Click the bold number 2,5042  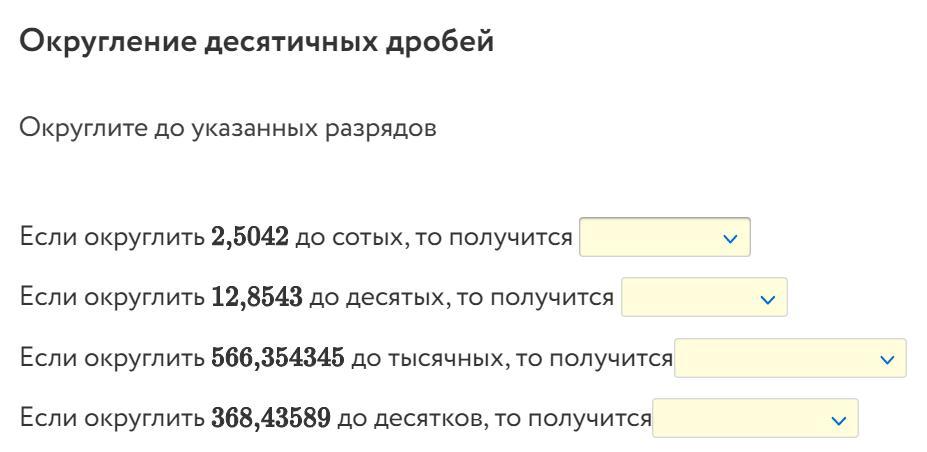coord(250,238)
